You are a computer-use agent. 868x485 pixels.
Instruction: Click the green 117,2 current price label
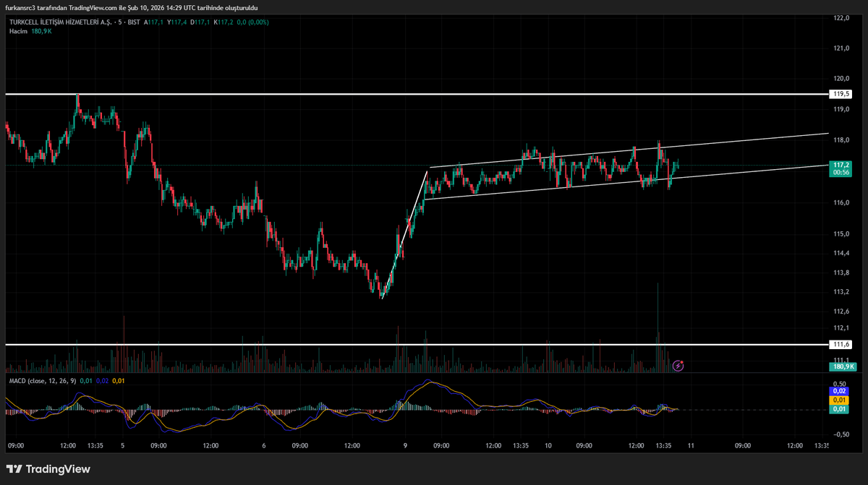tap(841, 165)
